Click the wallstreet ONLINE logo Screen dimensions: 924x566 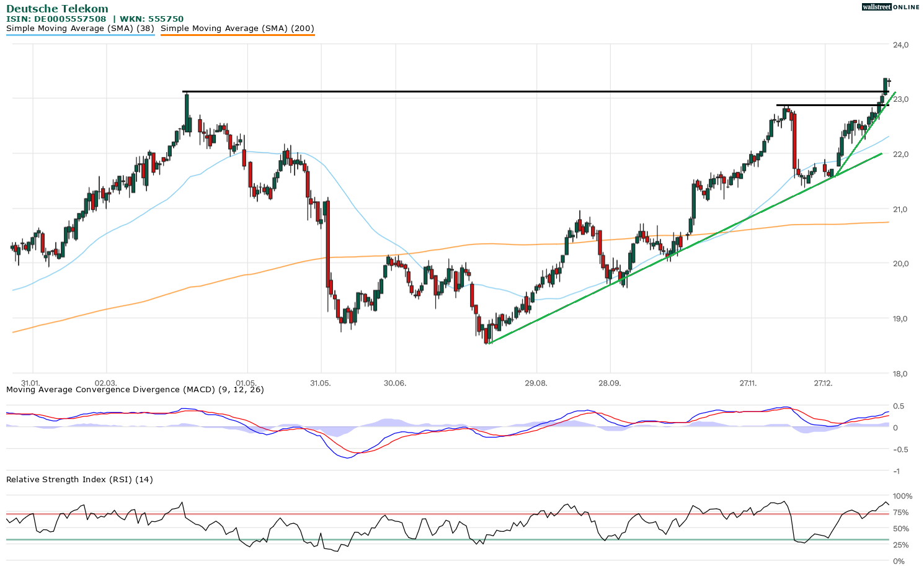(891, 7)
